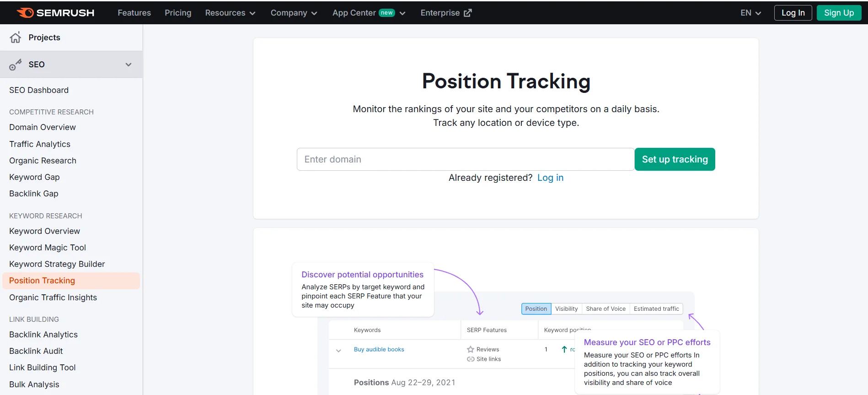
Task: Select the Position tab in preview
Action: (536, 309)
